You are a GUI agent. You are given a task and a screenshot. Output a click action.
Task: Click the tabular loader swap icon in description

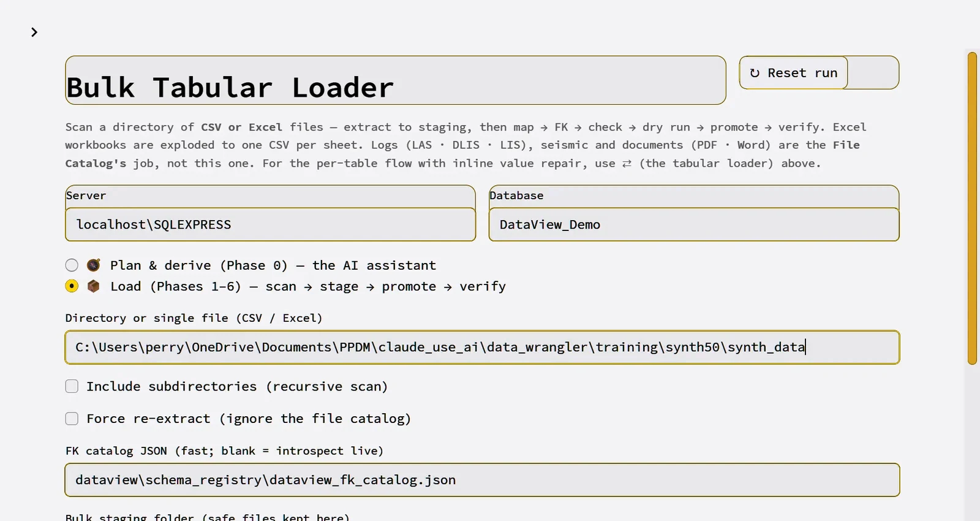click(x=627, y=164)
